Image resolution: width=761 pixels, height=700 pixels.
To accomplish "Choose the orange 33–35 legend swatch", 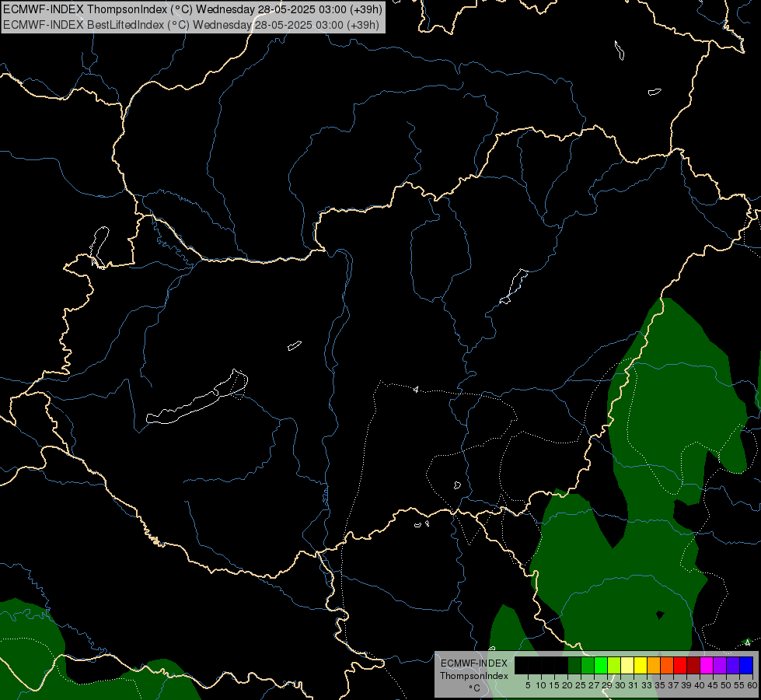I will click(654, 666).
